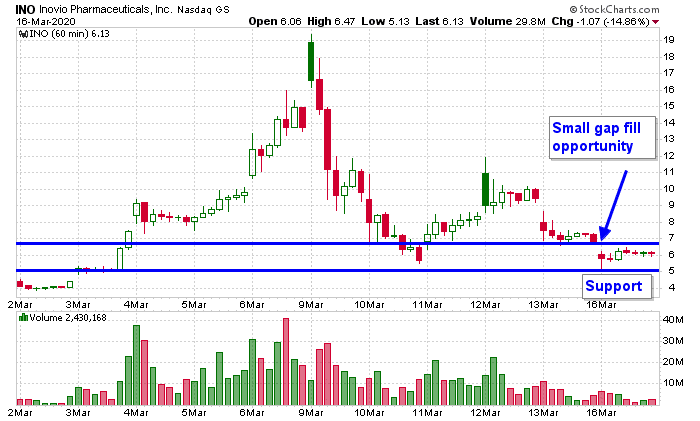Click the 10Mar label under the volume panel
The height and width of the screenshot is (421, 700).
click(369, 413)
